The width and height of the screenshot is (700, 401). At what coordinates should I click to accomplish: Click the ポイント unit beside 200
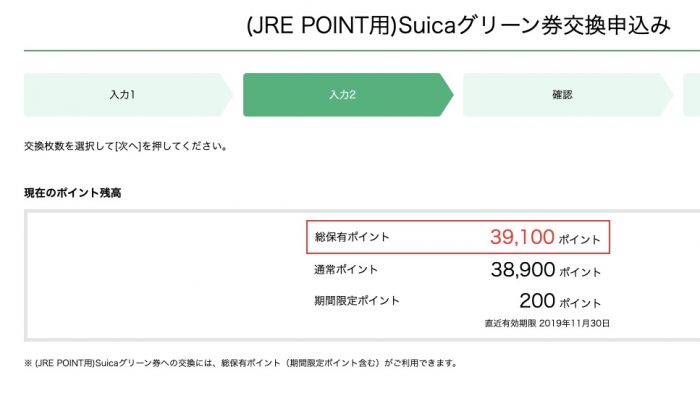580,303
